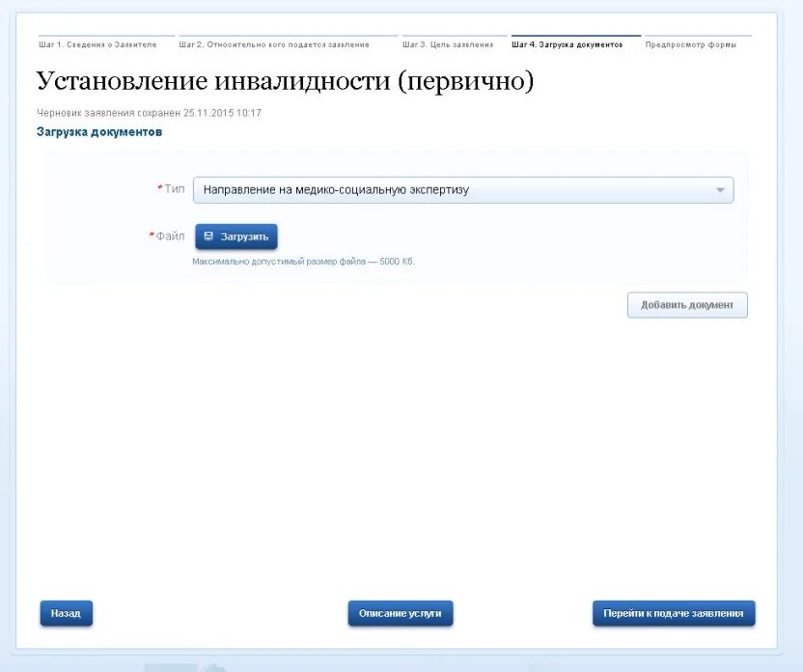Click the red asterisk beside Файл
803x672 pixels.
tap(152, 235)
